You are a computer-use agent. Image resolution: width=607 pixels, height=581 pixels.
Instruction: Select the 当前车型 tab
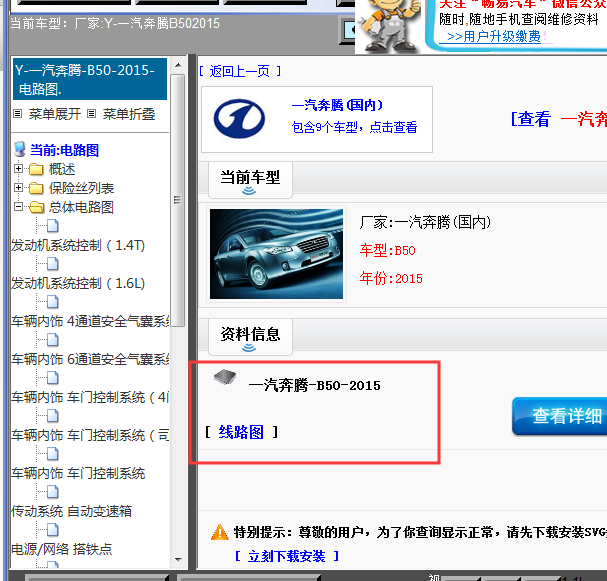250,180
